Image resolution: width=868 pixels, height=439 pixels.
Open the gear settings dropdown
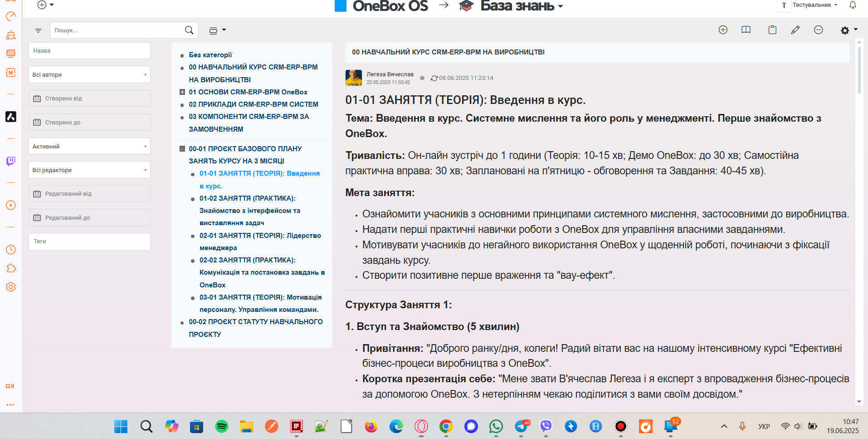tap(849, 30)
